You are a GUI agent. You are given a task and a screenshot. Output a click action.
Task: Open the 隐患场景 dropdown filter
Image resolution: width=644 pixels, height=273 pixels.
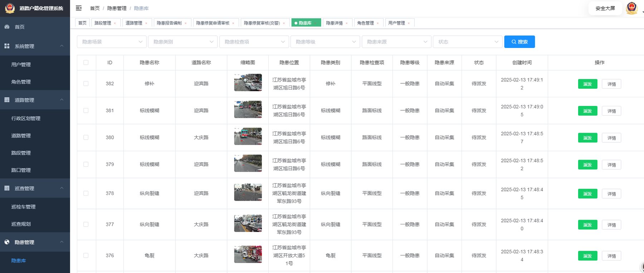112,42
